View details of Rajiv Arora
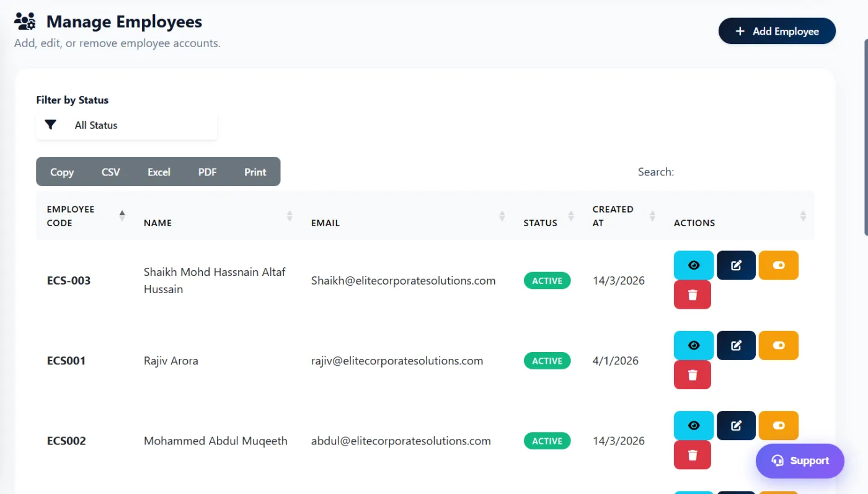The width and height of the screenshot is (868, 494). click(694, 345)
